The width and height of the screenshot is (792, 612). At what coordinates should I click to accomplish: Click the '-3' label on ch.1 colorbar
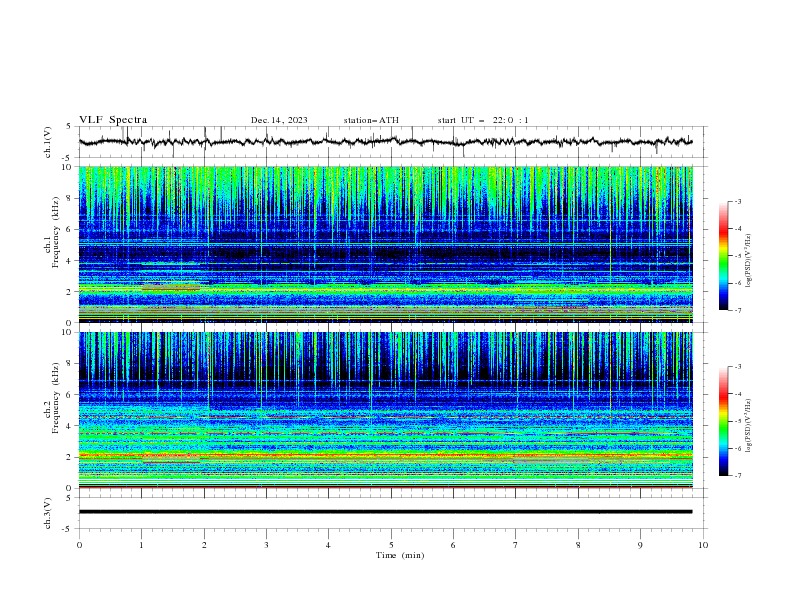(738, 201)
